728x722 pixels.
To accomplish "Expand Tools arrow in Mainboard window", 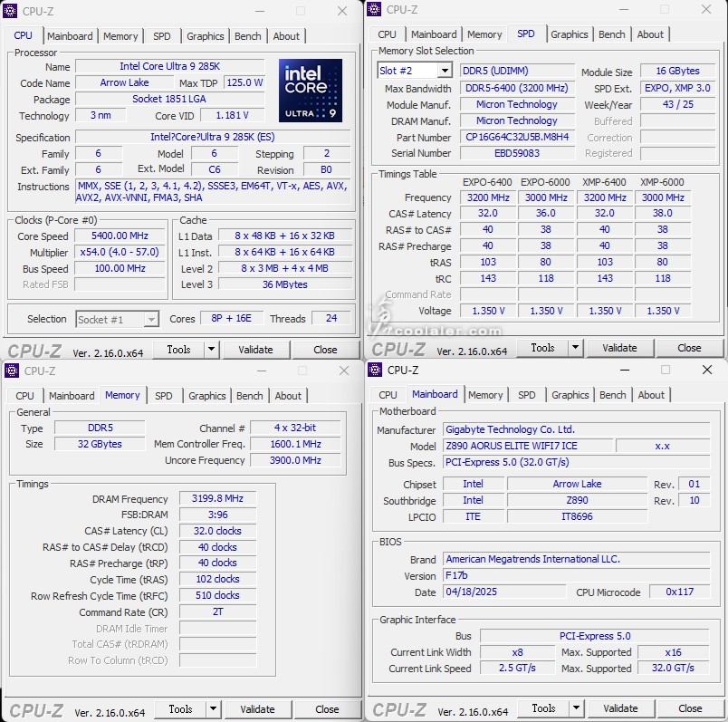I will point(576,708).
